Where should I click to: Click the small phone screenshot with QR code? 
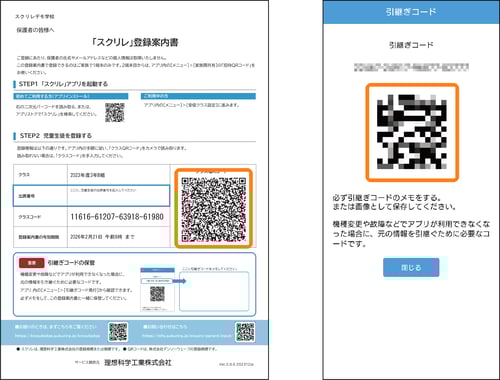[x=157, y=289]
